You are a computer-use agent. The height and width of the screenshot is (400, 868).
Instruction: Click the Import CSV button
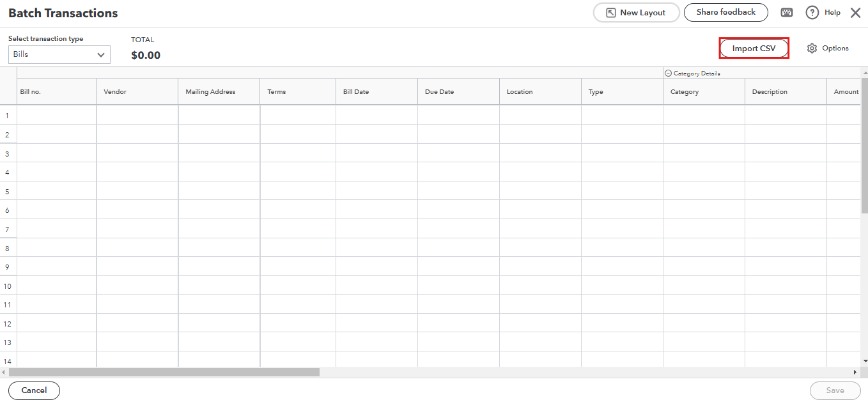coord(754,48)
